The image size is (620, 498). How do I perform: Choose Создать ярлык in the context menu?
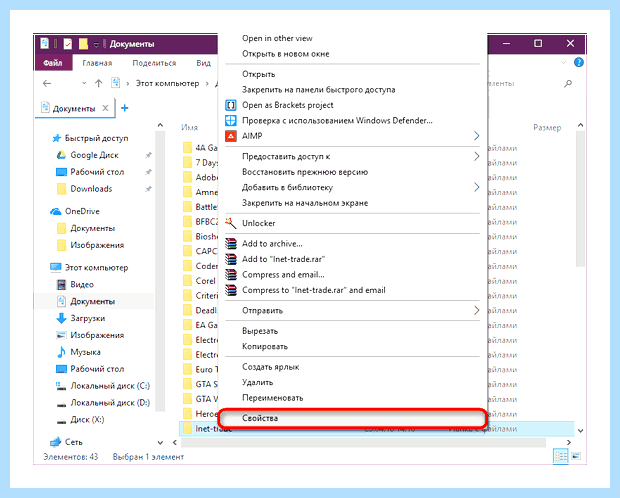point(270,367)
